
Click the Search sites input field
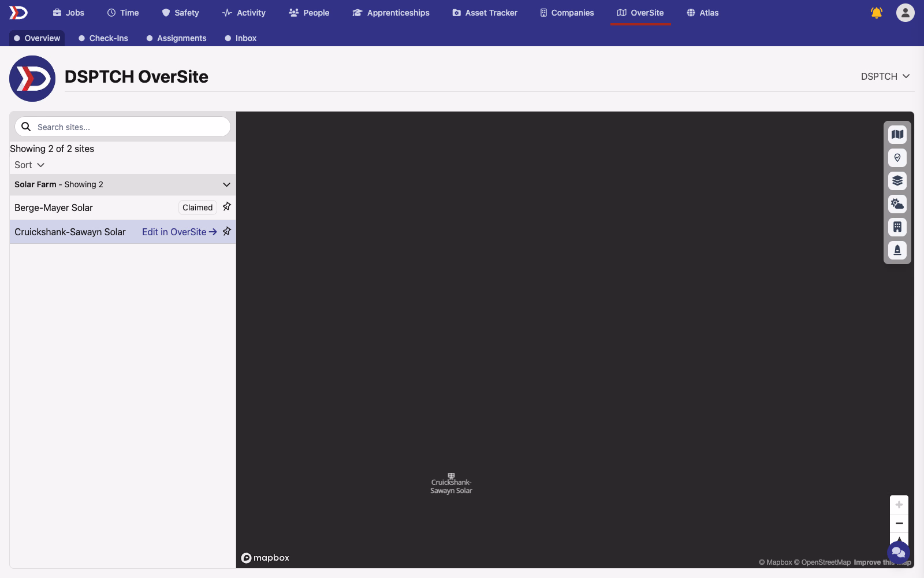pos(122,127)
